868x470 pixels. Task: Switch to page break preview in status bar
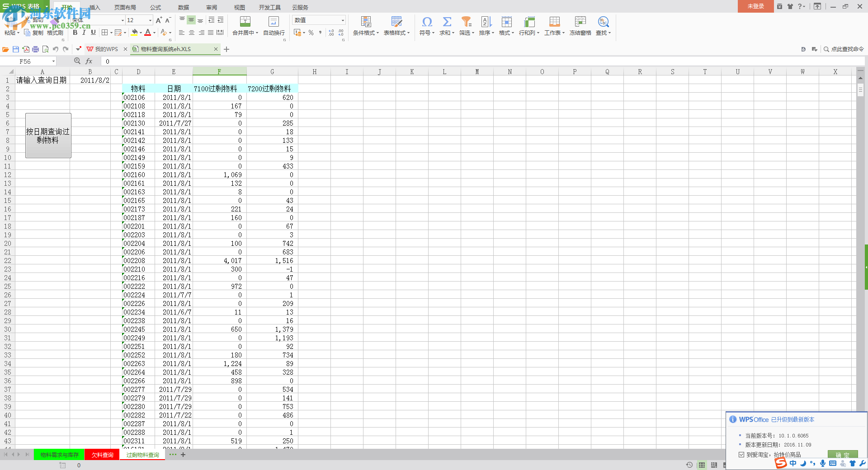coord(714,465)
